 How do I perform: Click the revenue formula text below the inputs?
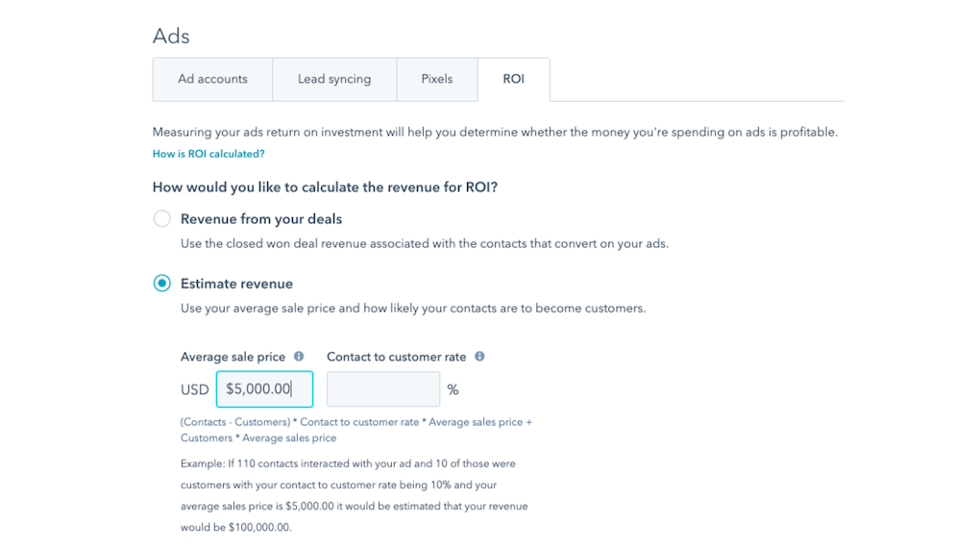point(355,430)
